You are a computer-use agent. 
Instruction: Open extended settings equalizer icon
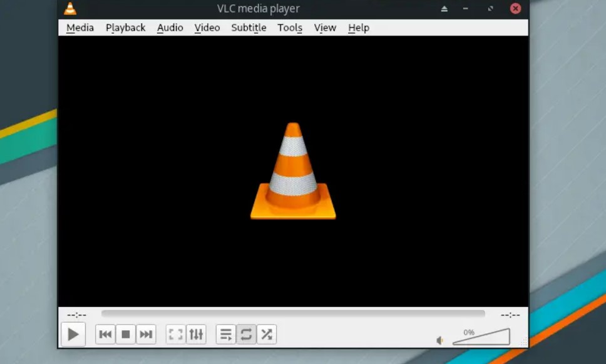point(196,334)
